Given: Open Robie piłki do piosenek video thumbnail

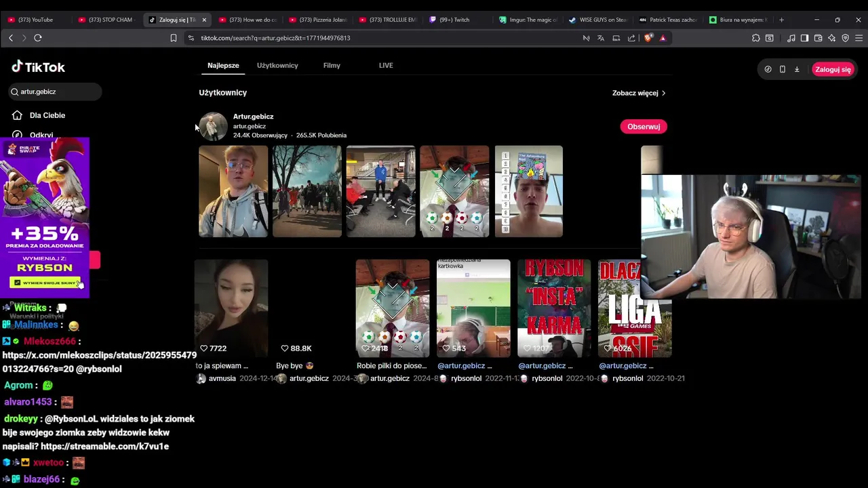Looking at the screenshot, I should 393,308.
